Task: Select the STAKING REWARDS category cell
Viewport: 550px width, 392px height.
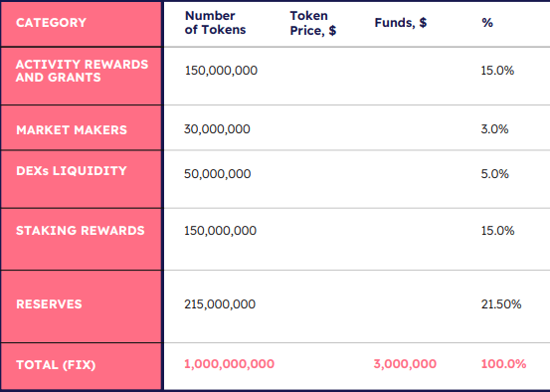Action: tap(81, 240)
